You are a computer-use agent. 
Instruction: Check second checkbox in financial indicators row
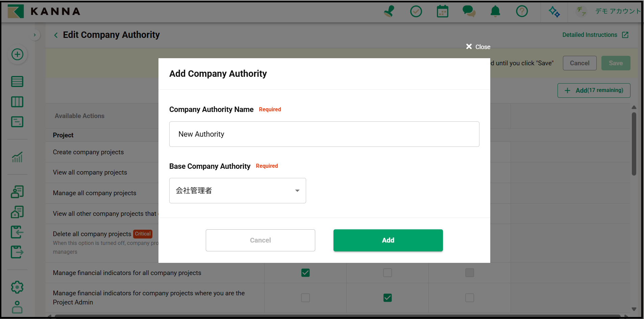coord(388,273)
